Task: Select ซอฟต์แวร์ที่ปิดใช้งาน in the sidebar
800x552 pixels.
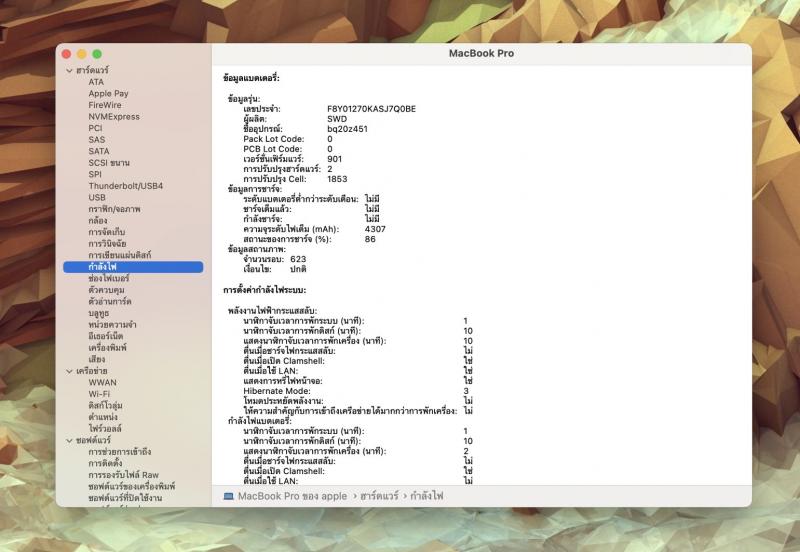Action: (125, 498)
